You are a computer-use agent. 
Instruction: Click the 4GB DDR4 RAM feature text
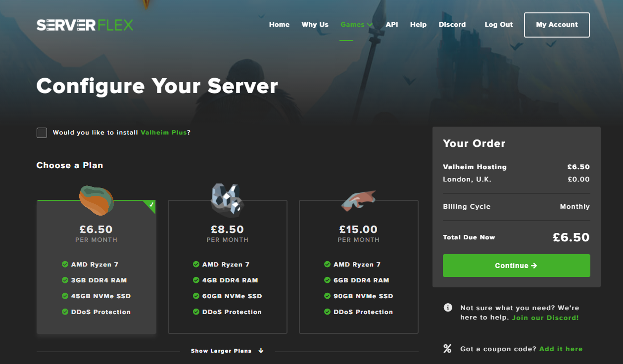click(x=230, y=280)
